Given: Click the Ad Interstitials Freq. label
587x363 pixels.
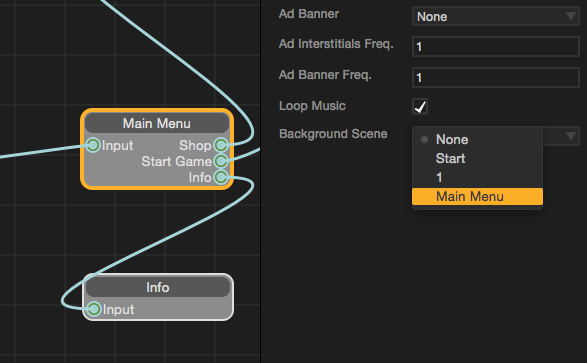Looking at the screenshot, I should (x=336, y=44).
